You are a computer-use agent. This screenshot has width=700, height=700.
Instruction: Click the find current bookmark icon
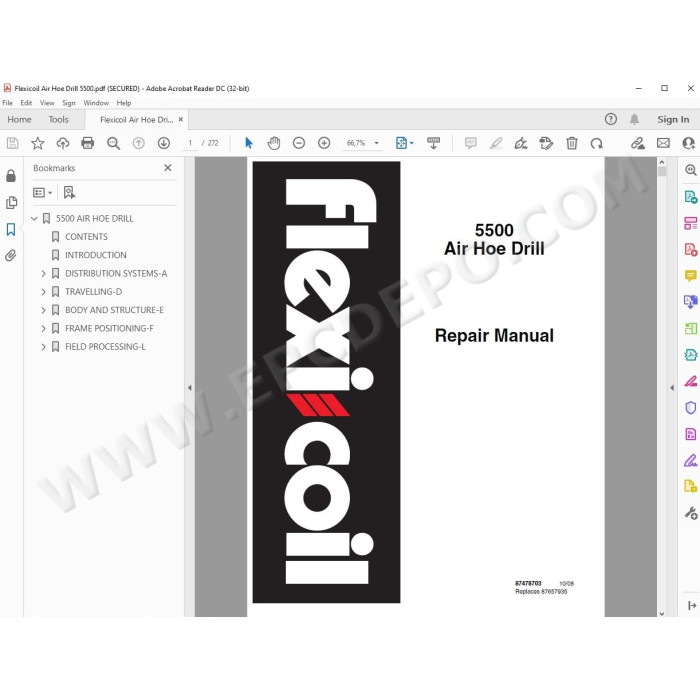coord(69,192)
